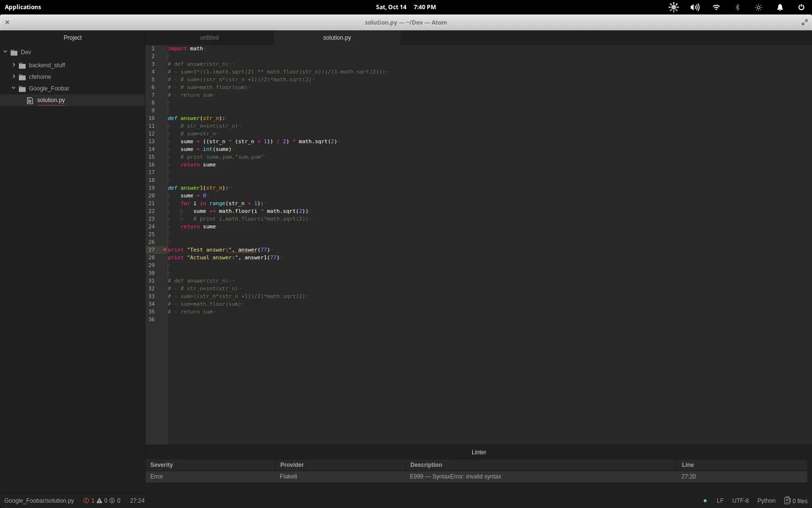Open the volume indicator in top panel
Viewport: 812px width, 508px height.
(695, 7)
